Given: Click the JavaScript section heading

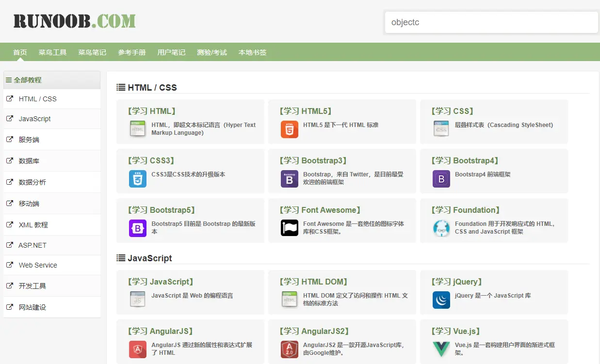Looking at the screenshot, I should coord(149,258).
